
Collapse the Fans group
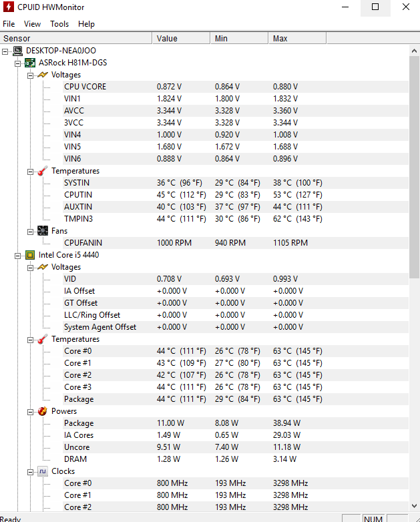tap(30, 232)
